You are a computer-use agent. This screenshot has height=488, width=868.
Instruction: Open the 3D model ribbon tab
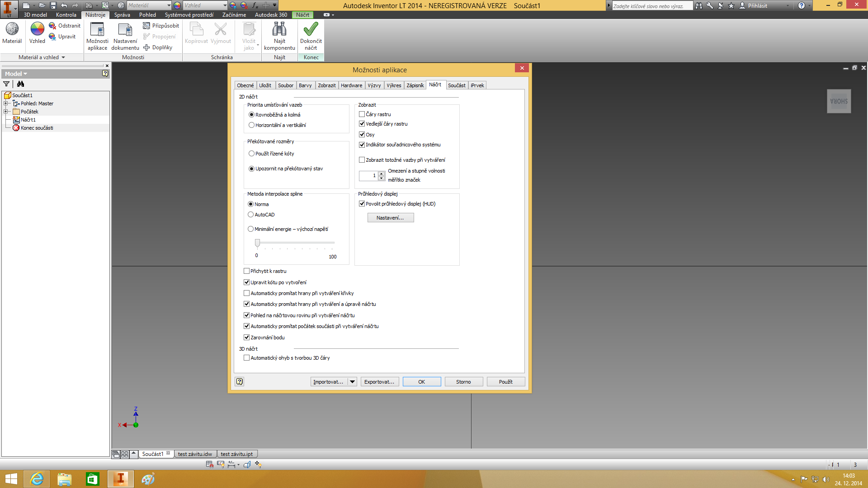tap(35, 15)
